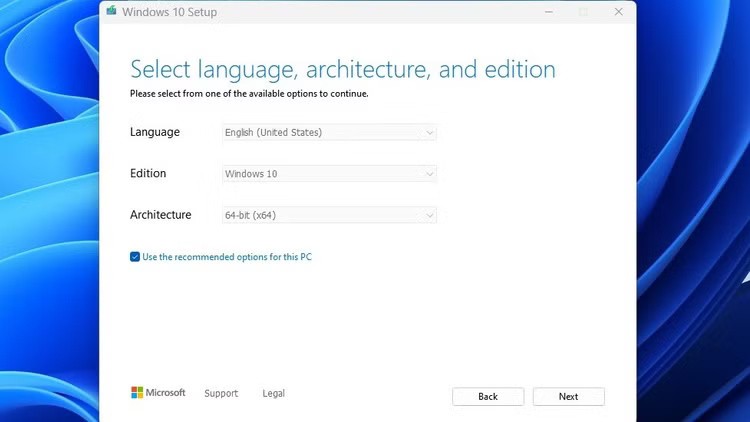Maximize the Windows 10 Setup window
Screen dimensions: 750x422
tap(584, 12)
